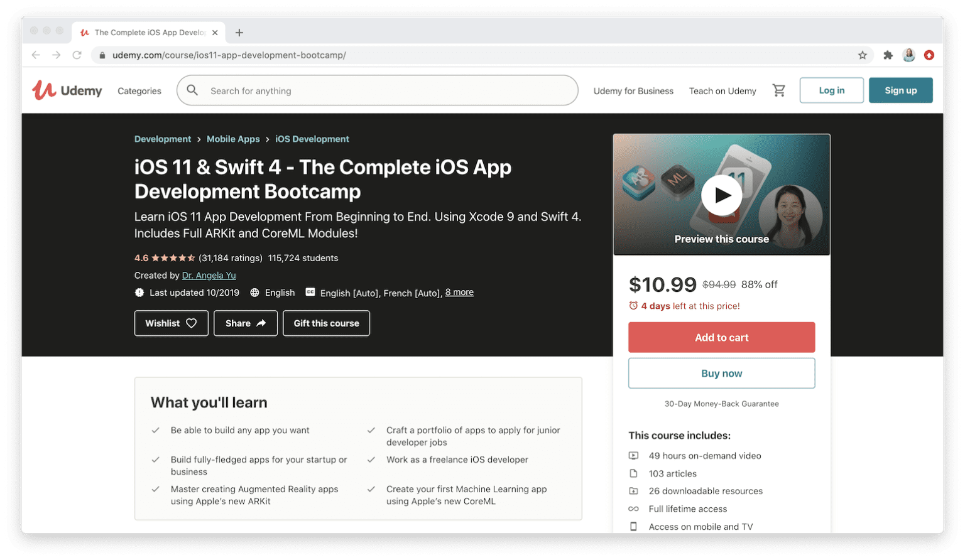965x560 pixels.
Task: Click the Search for anything input field
Action: 377,90
